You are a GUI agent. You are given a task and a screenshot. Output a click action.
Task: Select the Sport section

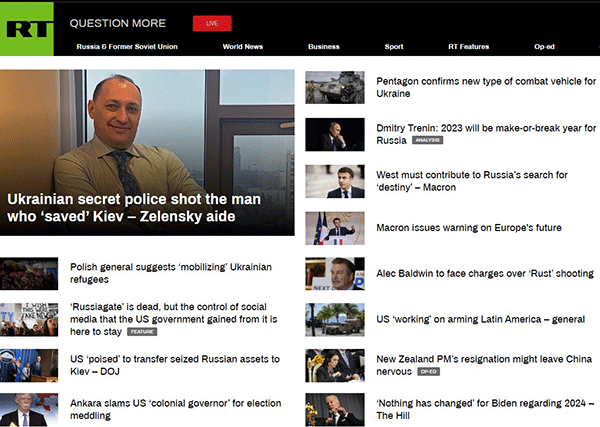(x=394, y=47)
